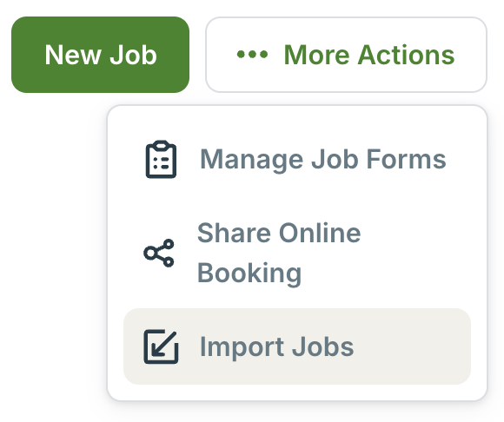Click the green New Job button

click(x=100, y=55)
